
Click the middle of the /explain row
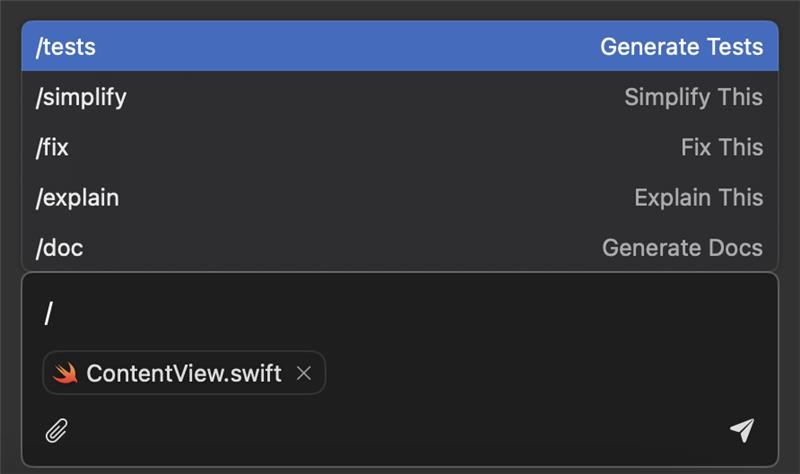400,197
